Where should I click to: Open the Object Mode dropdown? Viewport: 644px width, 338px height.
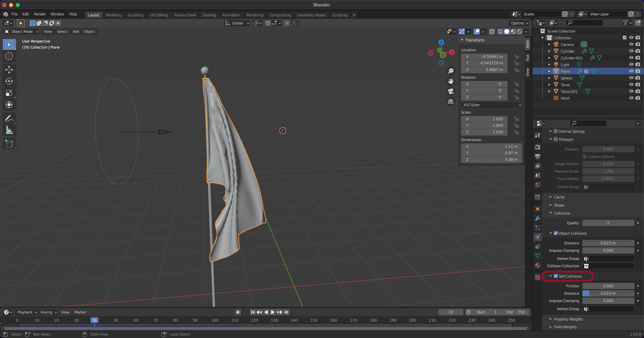pyautogui.click(x=21, y=32)
